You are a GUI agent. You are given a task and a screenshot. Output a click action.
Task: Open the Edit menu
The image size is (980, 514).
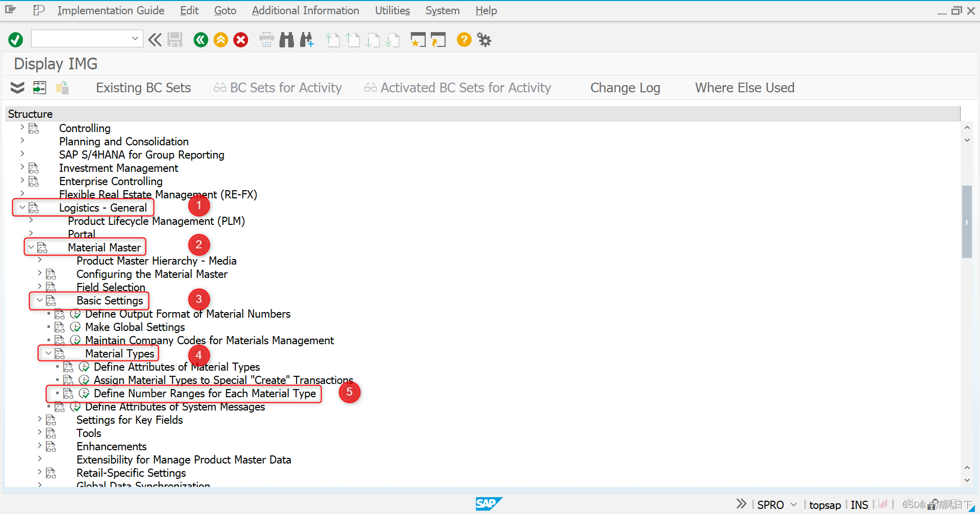[x=189, y=10]
